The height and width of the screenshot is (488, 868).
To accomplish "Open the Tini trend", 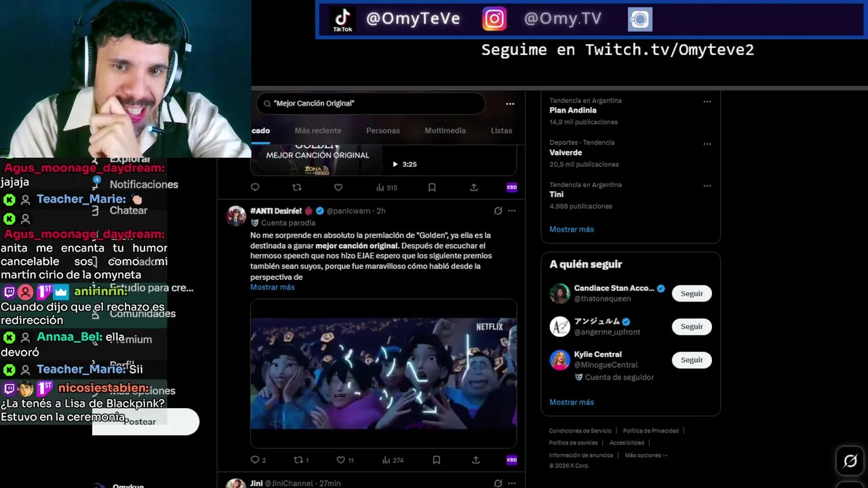I will pos(557,195).
